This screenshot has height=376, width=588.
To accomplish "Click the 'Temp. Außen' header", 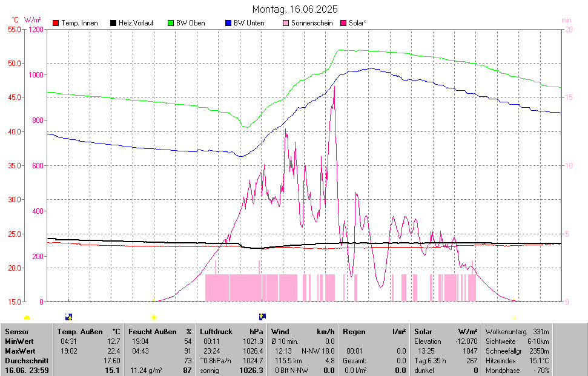I will point(80,332).
